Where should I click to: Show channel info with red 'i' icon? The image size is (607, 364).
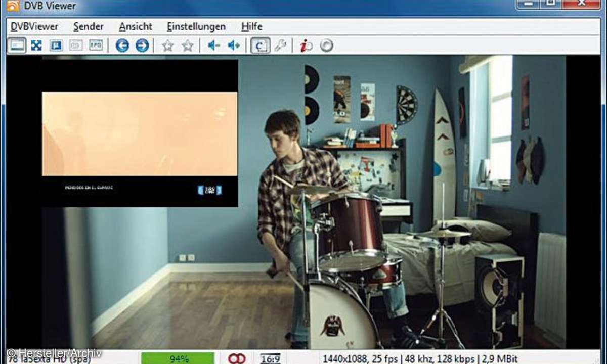[306, 46]
